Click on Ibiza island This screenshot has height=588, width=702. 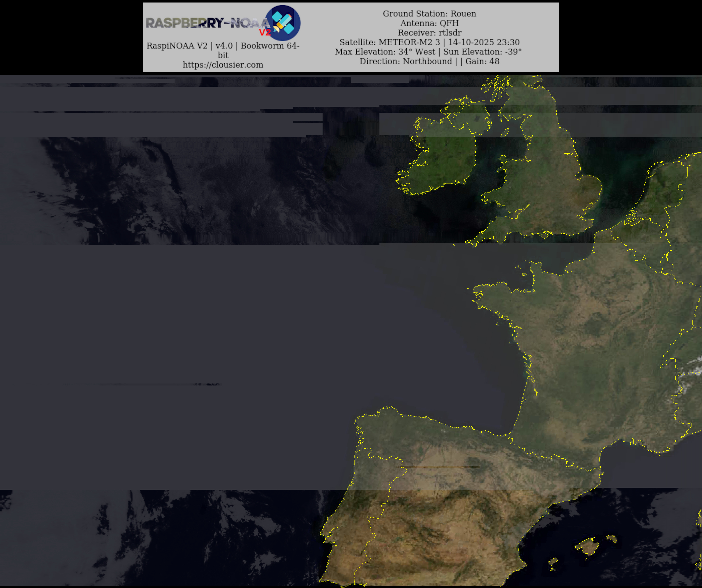click(553, 562)
